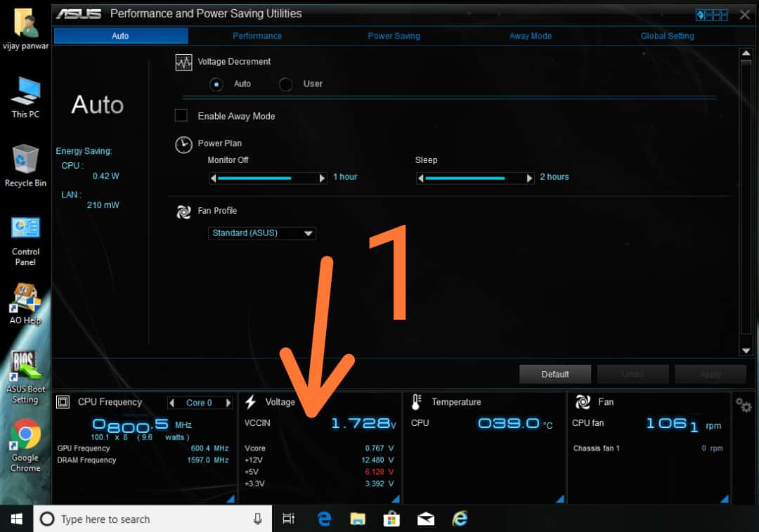Click the Voltage Decrement waveform icon
759x532 pixels.
tap(183, 63)
